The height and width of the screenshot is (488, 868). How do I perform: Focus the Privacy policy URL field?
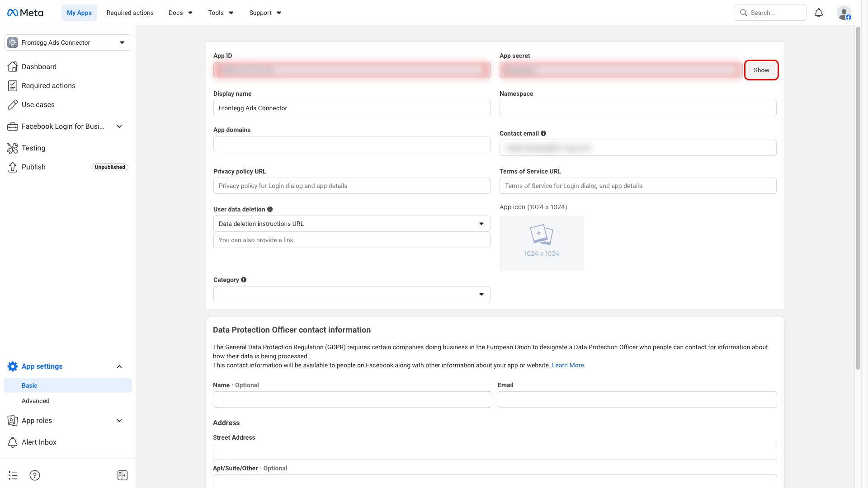coord(352,186)
